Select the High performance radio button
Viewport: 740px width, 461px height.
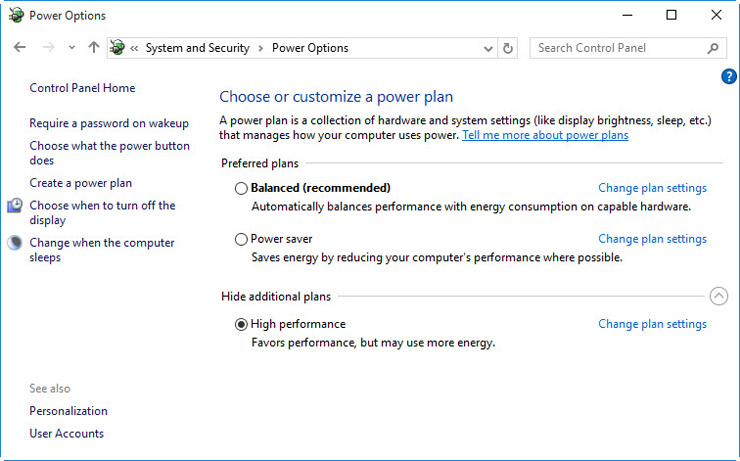coord(241,325)
